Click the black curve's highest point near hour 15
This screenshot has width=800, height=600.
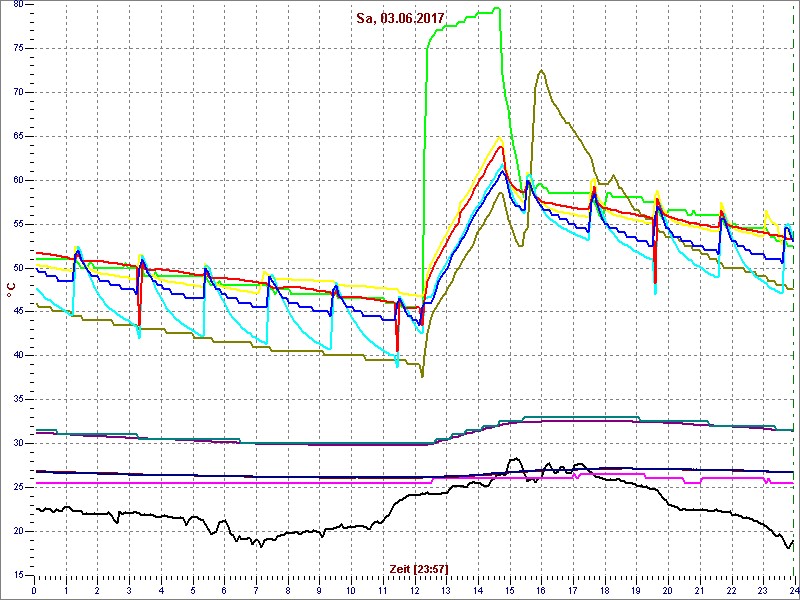point(514,459)
